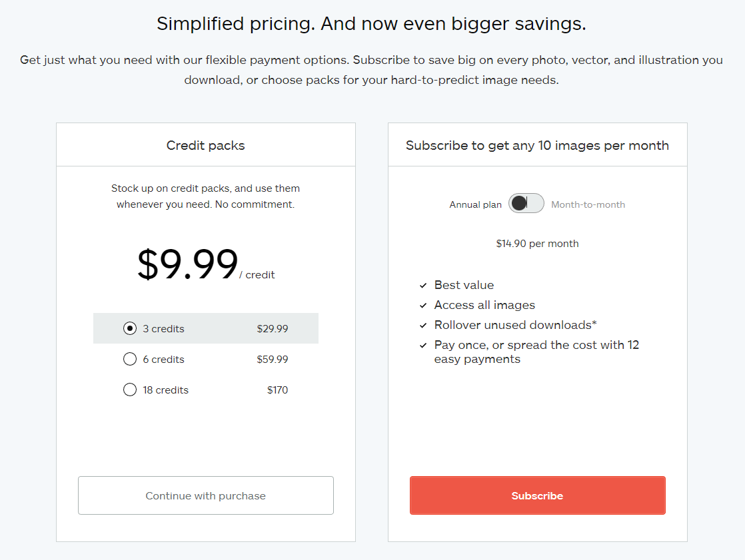This screenshot has height=560, width=745.
Task: Click the Subscribe to get any 10 images header
Action: click(x=537, y=145)
